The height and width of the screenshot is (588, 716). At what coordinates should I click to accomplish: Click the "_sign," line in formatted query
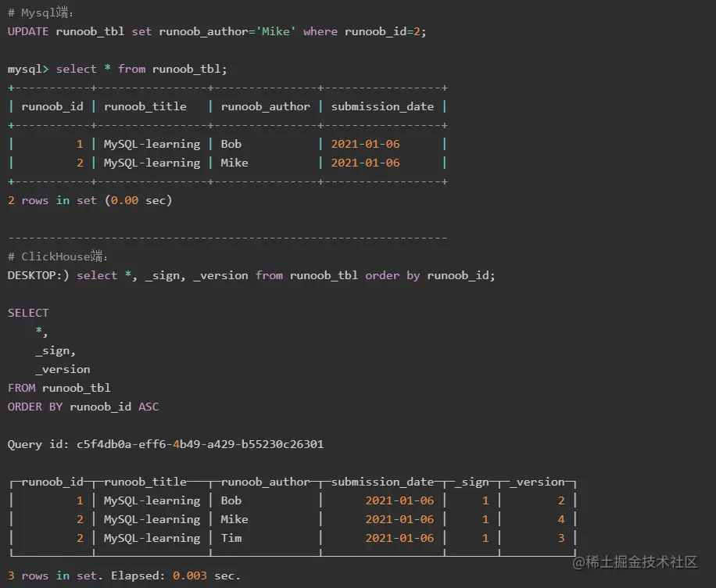(x=55, y=350)
